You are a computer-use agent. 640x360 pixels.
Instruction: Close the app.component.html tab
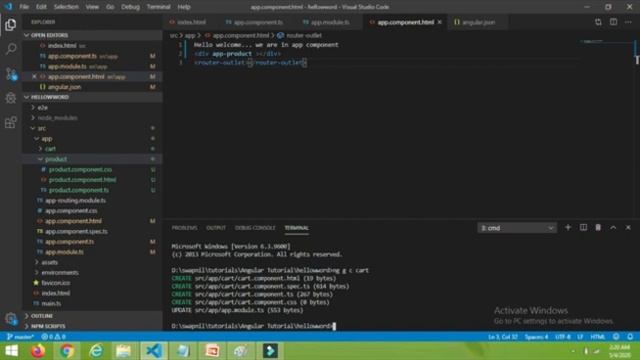coord(440,22)
